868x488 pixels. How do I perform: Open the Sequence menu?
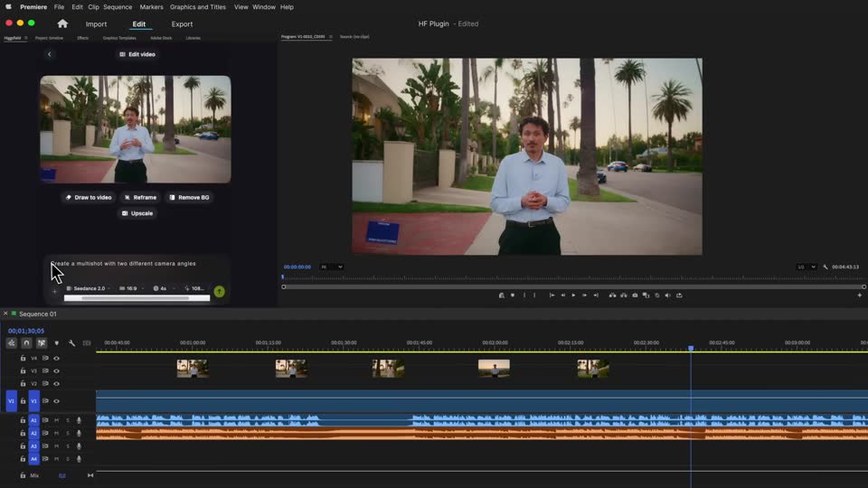coord(118,7)
